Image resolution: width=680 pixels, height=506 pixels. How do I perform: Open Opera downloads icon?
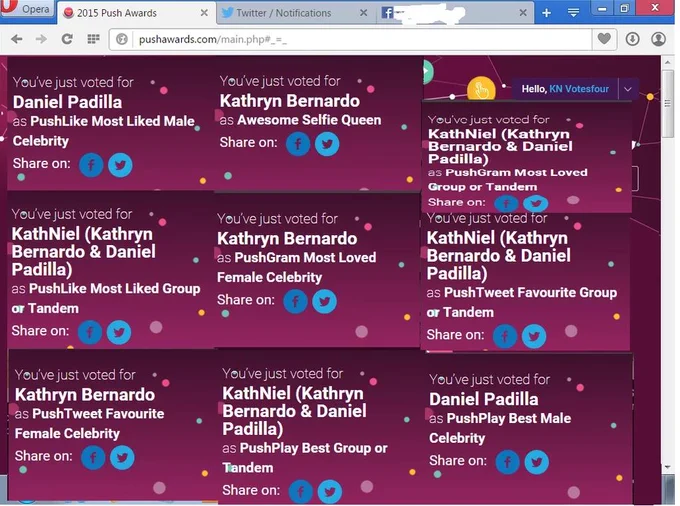click(x=632, y=39)
